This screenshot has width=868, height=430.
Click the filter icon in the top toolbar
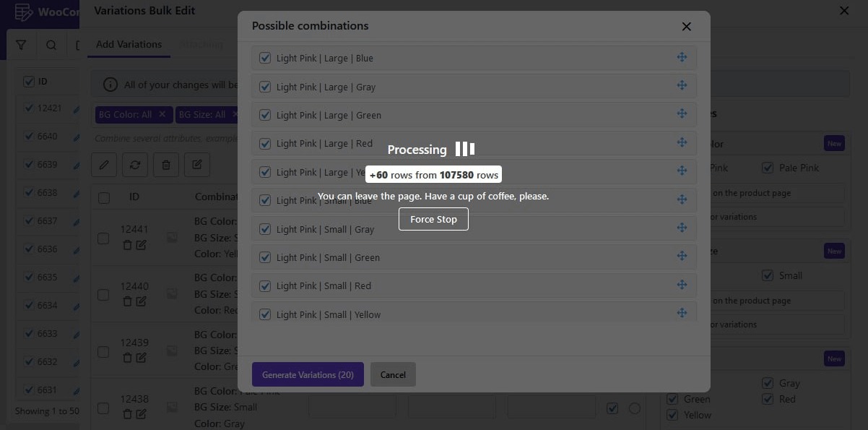(22, 45)
